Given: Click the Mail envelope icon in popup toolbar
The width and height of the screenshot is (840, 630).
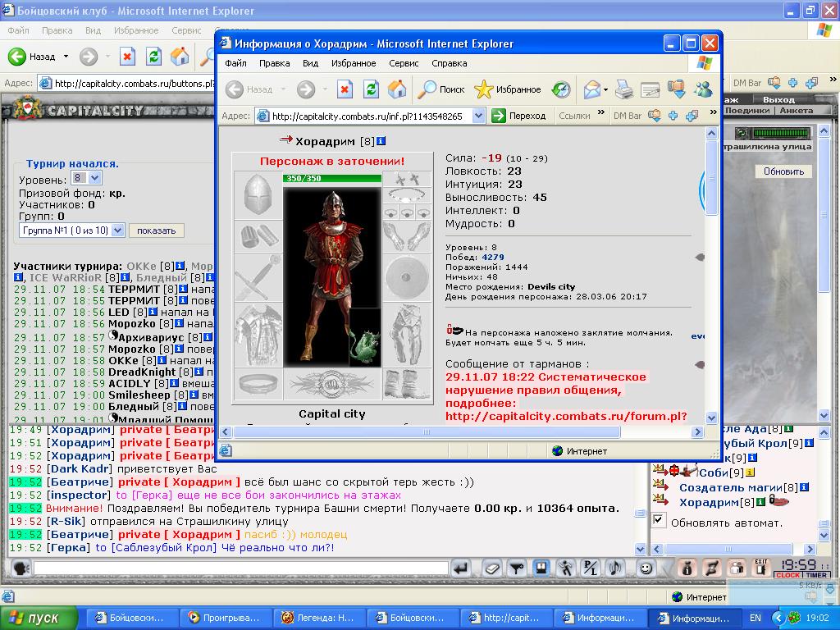Looking at the screenshot, I should click(x=592, y=89).
